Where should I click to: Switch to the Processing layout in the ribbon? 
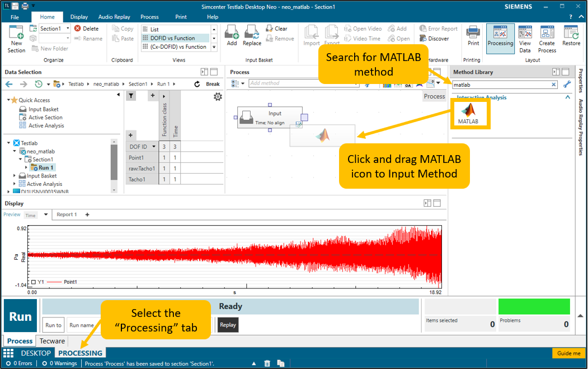pyautogui.click(x=500, y=38)
